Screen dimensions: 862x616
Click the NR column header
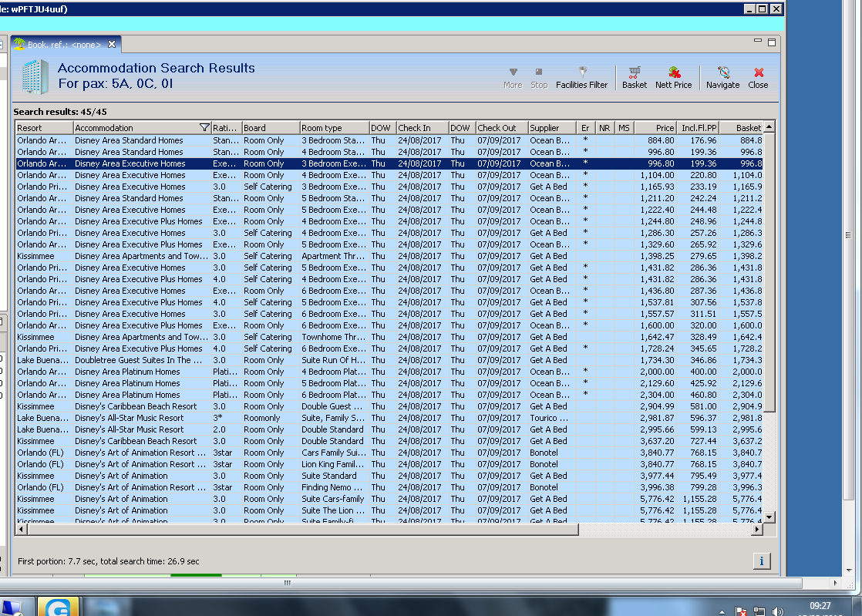coord(604,127)
